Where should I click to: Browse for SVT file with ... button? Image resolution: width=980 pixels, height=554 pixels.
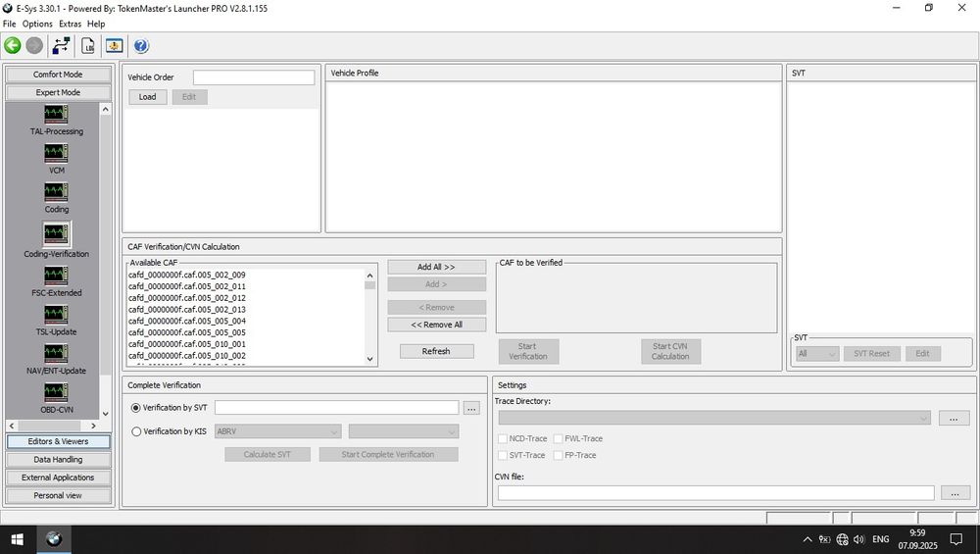click(472, 408)
